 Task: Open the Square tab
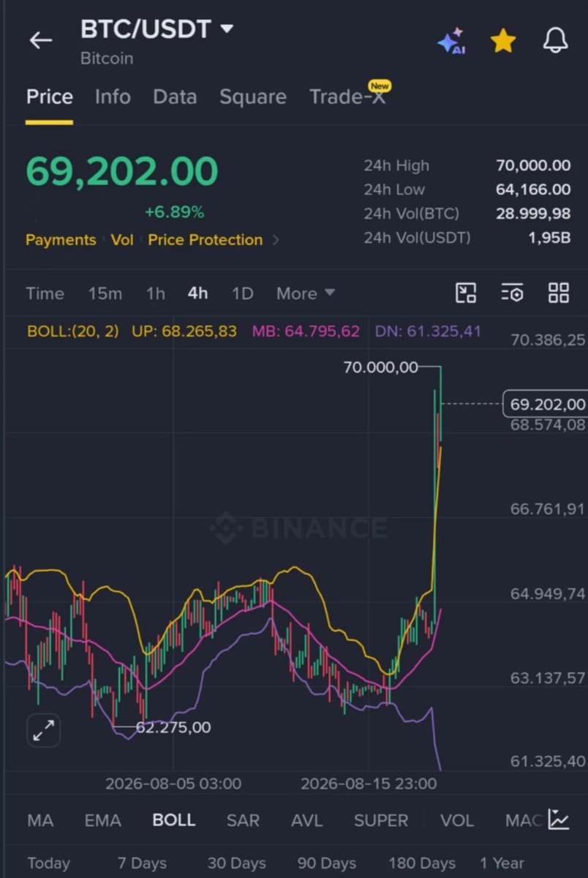(x=253, y=97)
